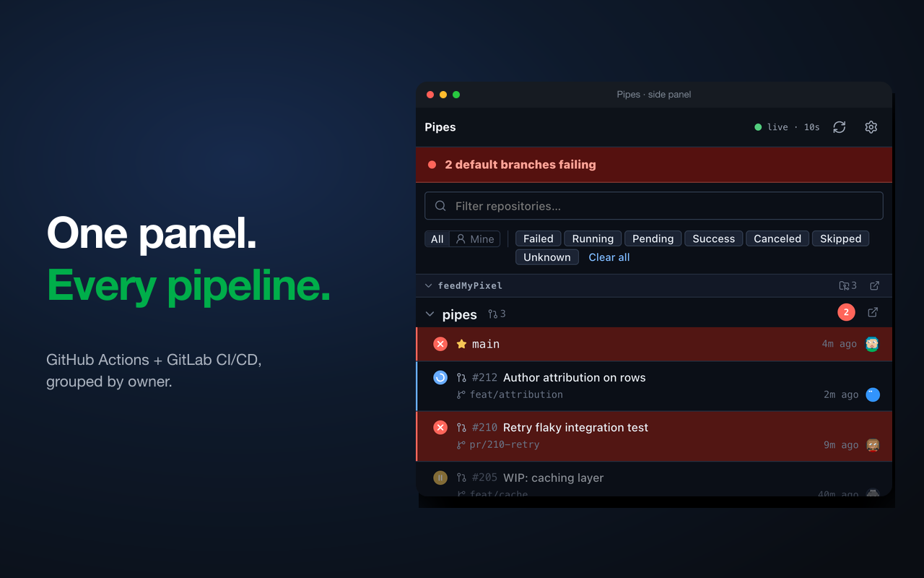Click the pull request icon beside #210
Viewport: 924px width, 578px height.
coord(461,428)
